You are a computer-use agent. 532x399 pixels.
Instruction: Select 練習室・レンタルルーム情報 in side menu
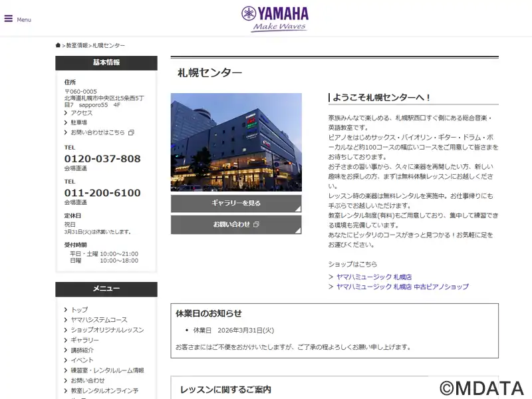click(107, 370)
